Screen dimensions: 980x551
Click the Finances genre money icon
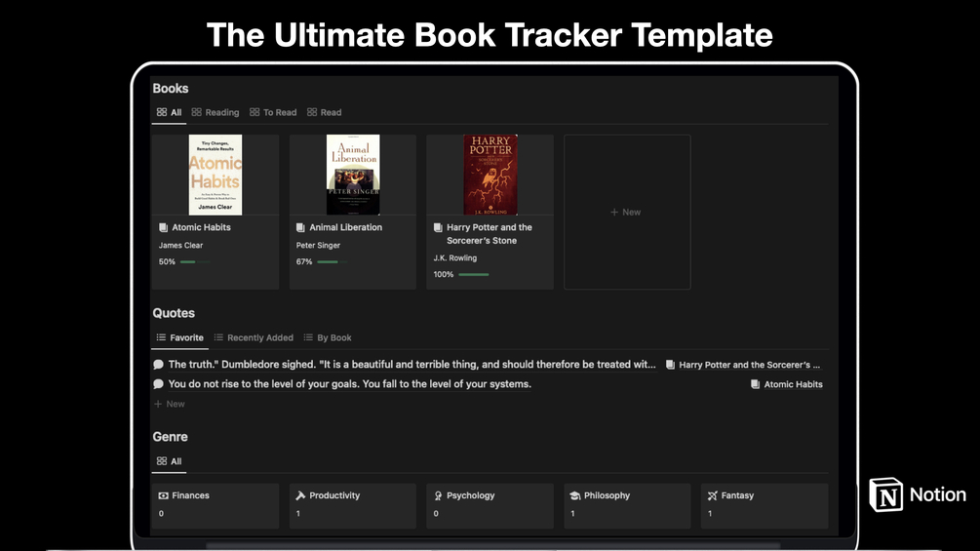164,495
